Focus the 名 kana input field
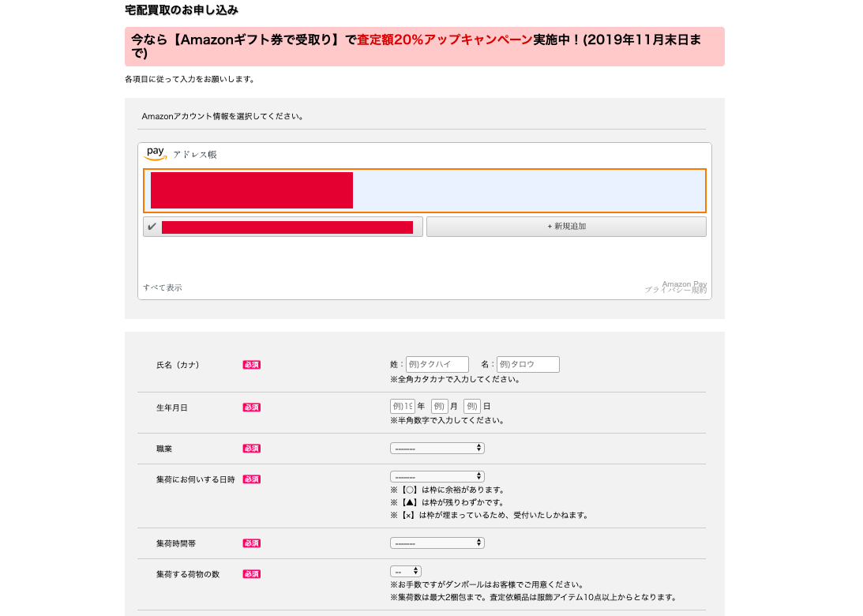Screen dimensions: 863x616 click(527, 364)
